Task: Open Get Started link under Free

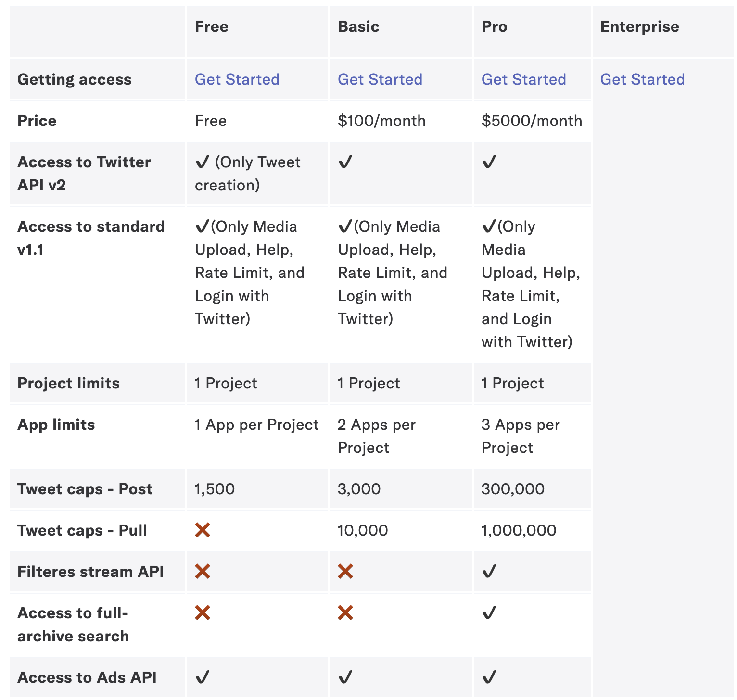Action: 237,79
